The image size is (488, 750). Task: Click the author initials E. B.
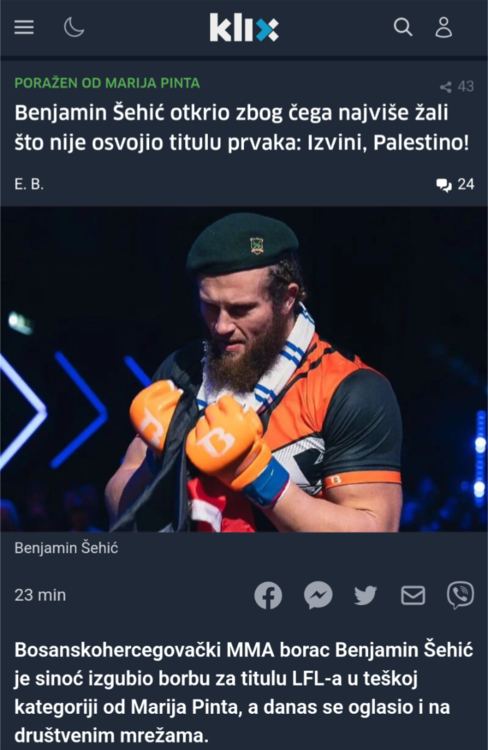[x=29, y=184]
